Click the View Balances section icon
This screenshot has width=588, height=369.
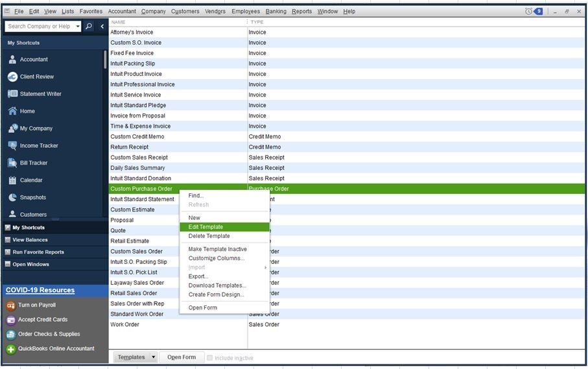pyautogui.click(x=8, y=240)
